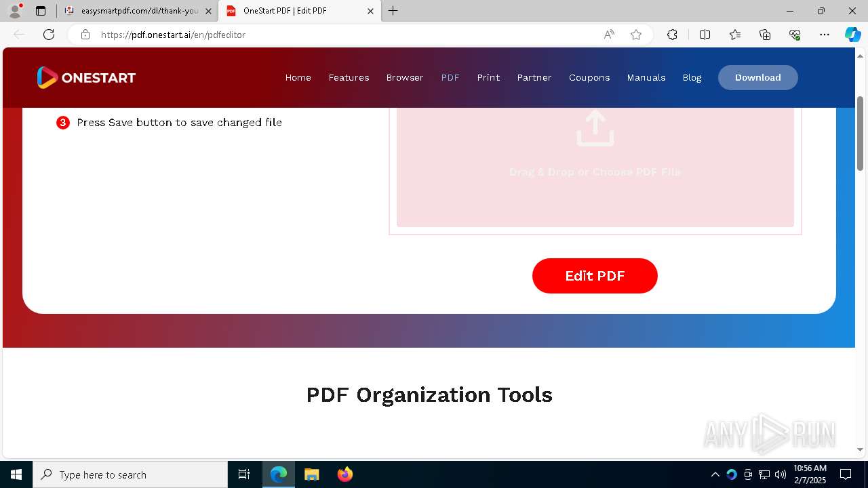Open Task View on taskbar
Image resolution: width=868 pixels, height=488 pixels.
click(244, 474)
